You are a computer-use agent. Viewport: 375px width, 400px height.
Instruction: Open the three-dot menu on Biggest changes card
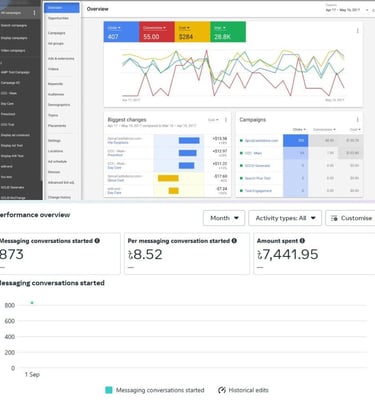(x=226, y=120)
